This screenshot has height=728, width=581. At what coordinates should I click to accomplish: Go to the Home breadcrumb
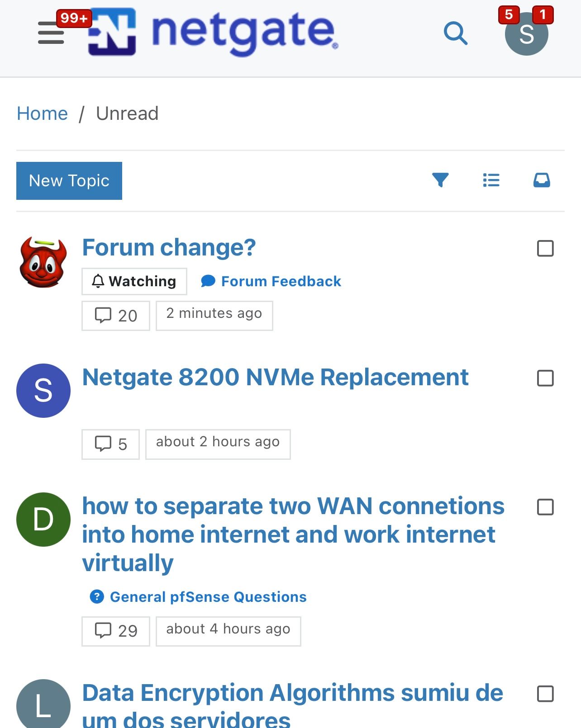[42, 113]
